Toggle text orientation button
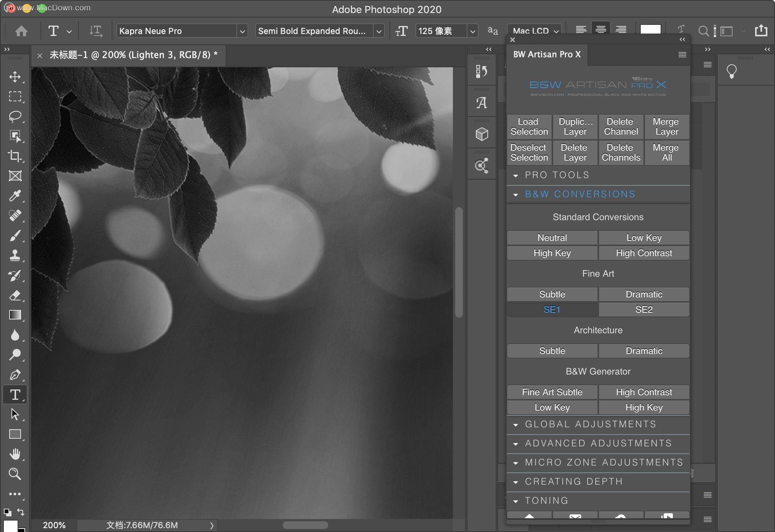 [95, 31]
